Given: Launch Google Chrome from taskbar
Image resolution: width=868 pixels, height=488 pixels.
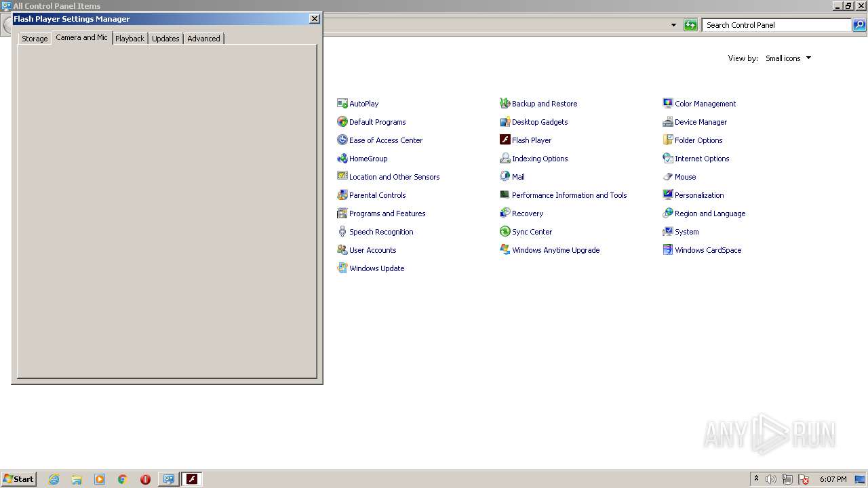Looking at the screenshot, I should coord(123,479).
